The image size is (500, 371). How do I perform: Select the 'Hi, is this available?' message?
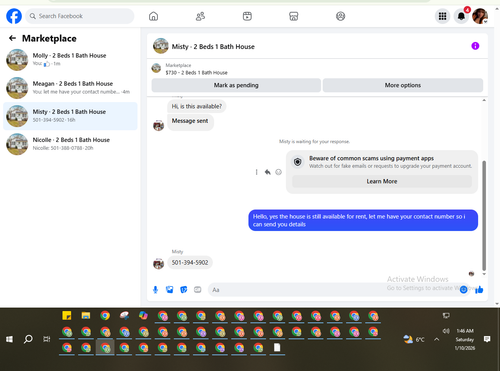196,106
